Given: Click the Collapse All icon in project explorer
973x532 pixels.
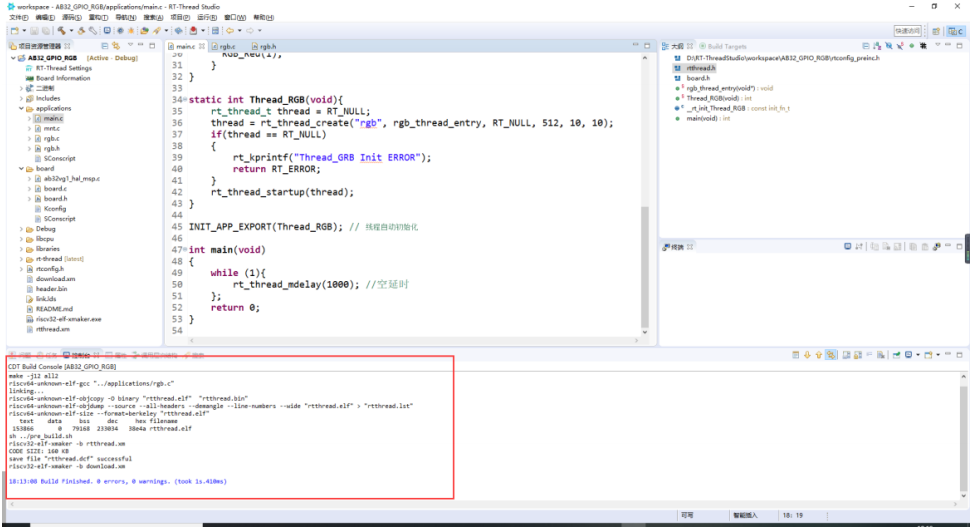Looking at the screenshot, I should click(x=105, y=46).
